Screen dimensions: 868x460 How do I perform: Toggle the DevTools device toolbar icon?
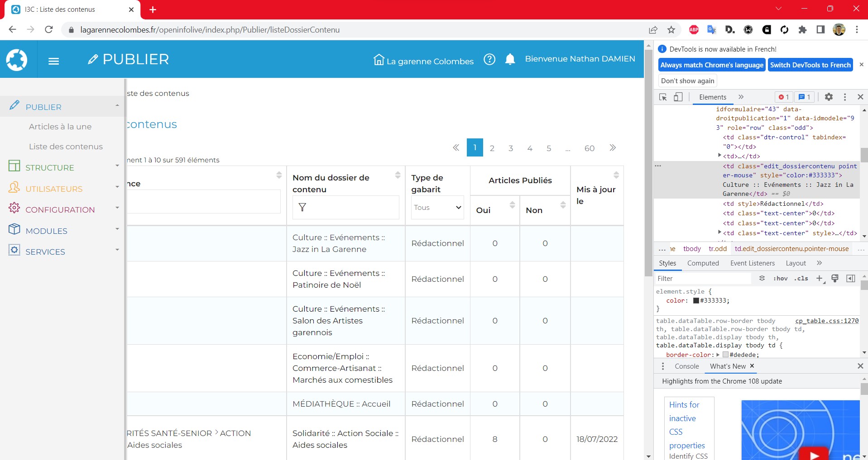tap(678, 97)
